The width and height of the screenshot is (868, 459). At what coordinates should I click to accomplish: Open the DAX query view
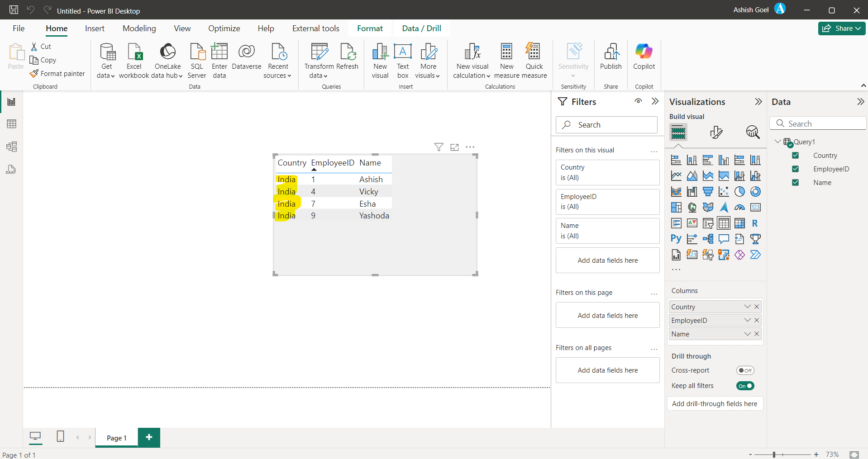[x=11, y=170]
